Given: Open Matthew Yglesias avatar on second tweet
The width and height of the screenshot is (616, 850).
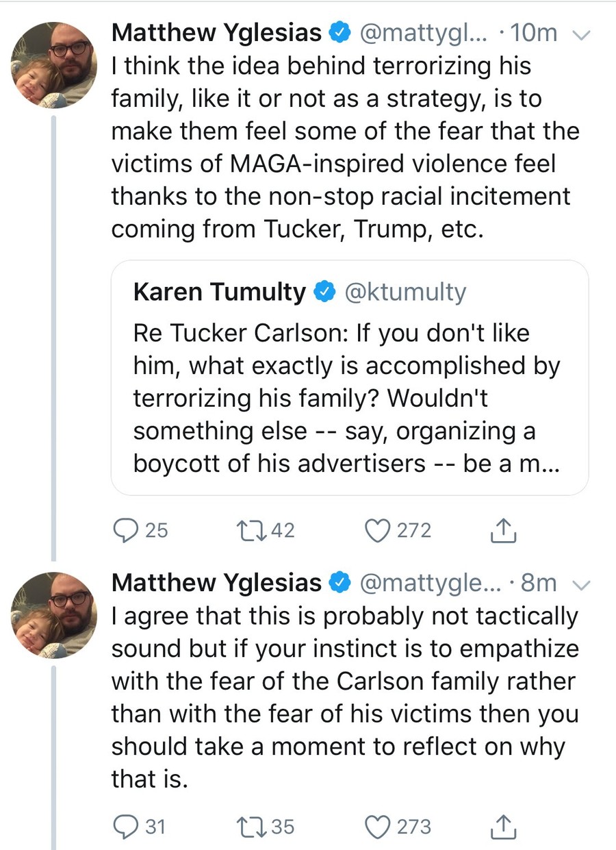Looking at the screenshot, I should pos(53,614).
